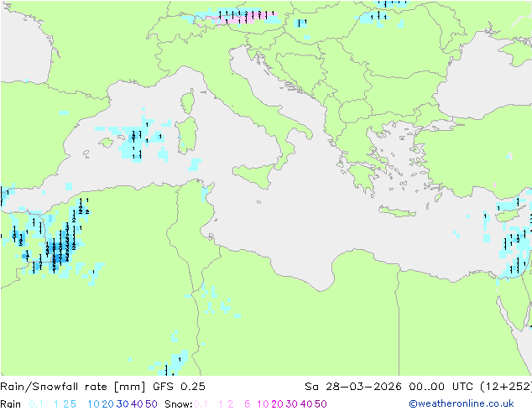
Task: Click the date text 'Sa 28-03-2026'
Action: [x=353, y=387]
